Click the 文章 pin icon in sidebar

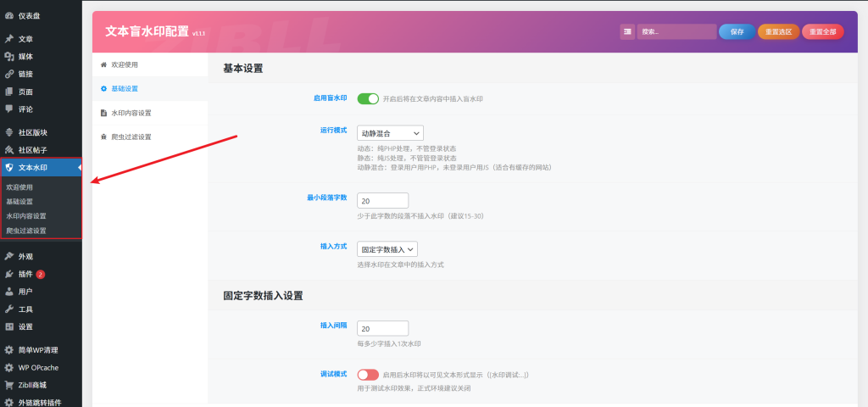click(8, 39)
